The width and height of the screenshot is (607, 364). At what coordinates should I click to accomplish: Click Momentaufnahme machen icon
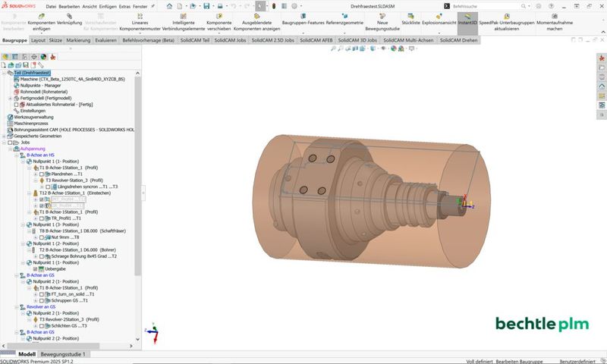point(555,16)
